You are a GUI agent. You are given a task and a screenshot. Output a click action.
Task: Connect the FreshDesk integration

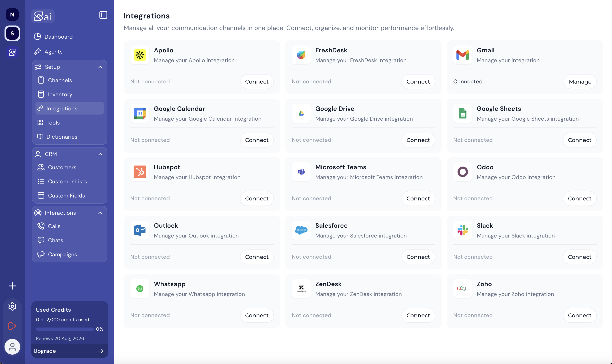[x=418, y=81]
